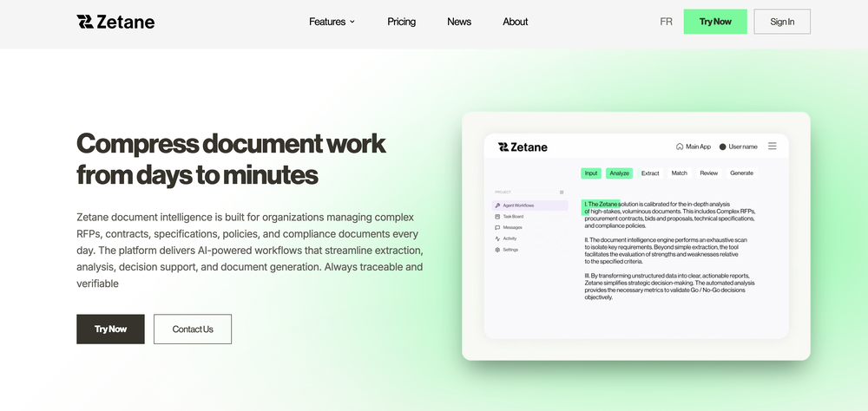The image size is (868, 411).
Task: Click the dark Try Now button below the description
Action: [111, 329]
